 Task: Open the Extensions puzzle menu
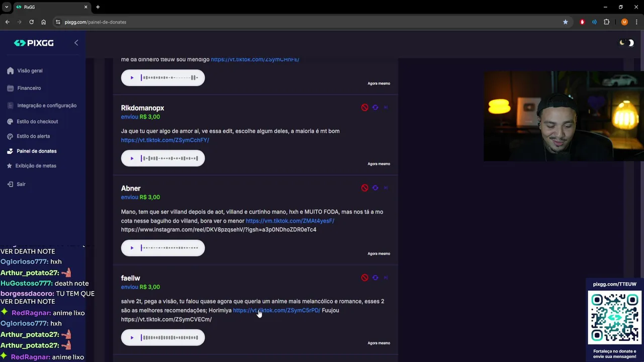tap(606, 22)
